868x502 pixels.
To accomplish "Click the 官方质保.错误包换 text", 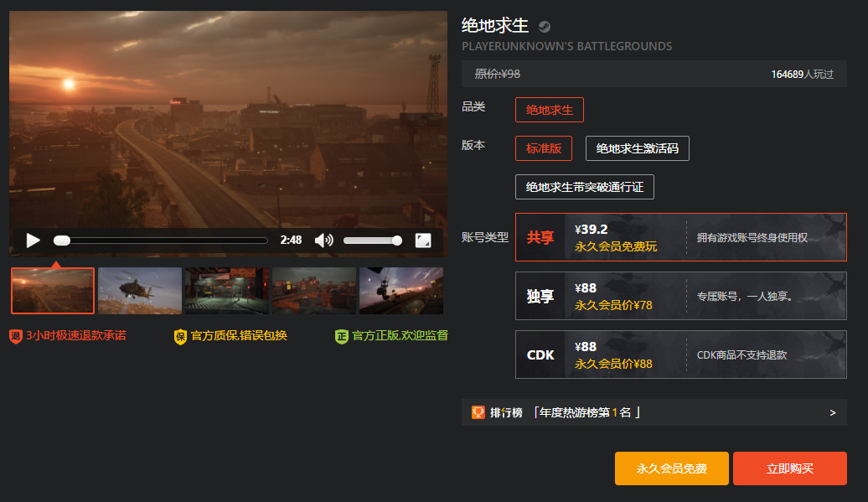I will tap(239, 335).
